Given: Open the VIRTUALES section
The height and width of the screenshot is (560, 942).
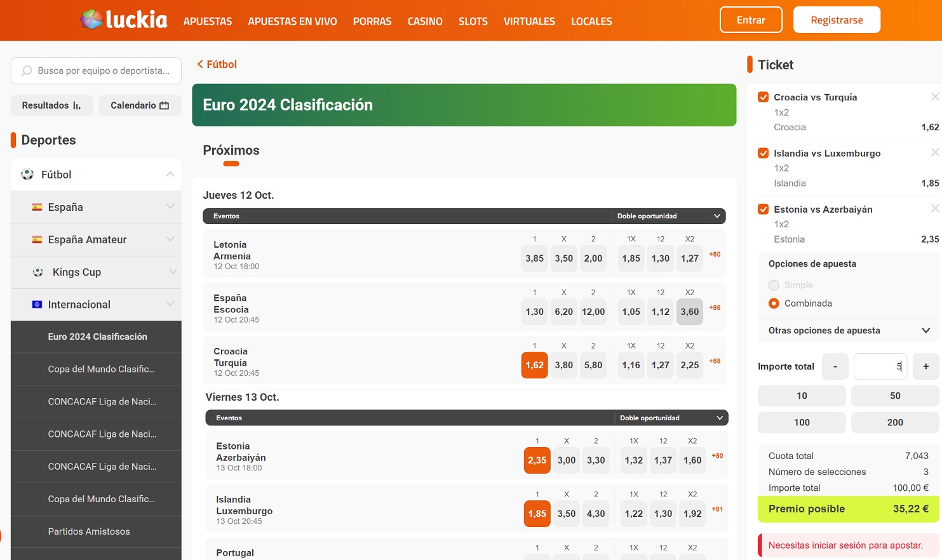Looking at the screenshot, I should tap(529, 21).
